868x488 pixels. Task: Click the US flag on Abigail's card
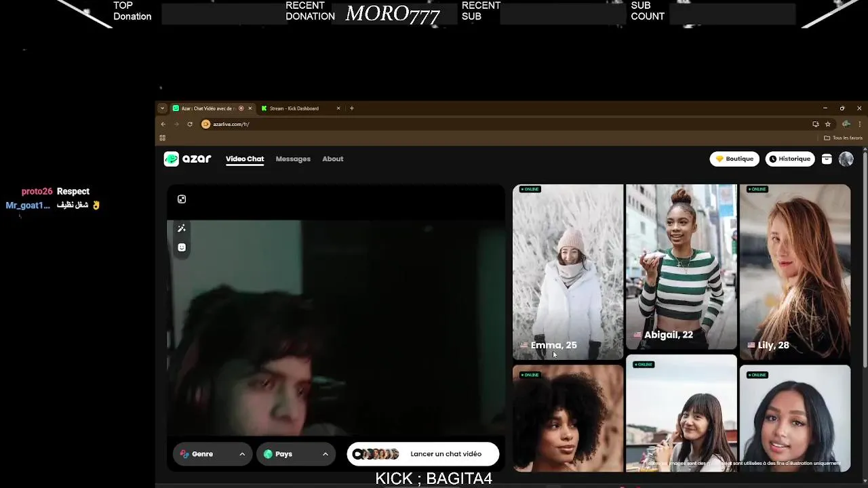tap(637, 335)
